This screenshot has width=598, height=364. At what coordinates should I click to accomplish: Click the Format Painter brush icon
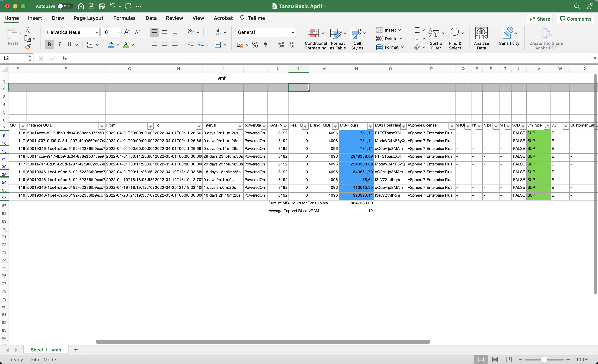click(x=28, y=47)
